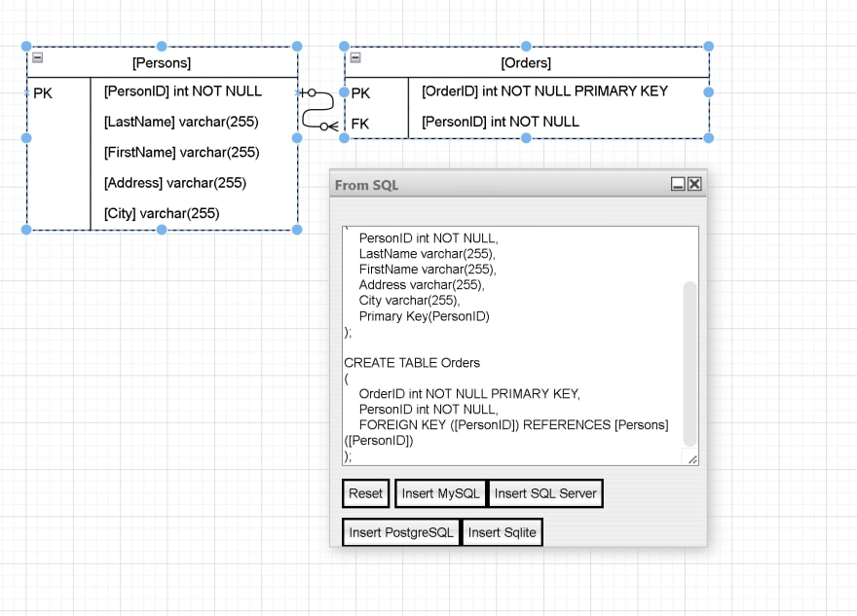Select the [Orders] table title
This screenshot has width=857, height=616.
tap(526, 63)
